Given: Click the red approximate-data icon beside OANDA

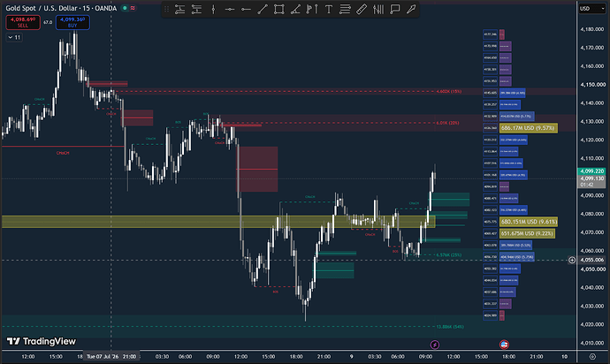Looking at the screenshot, I should [133, 8].
